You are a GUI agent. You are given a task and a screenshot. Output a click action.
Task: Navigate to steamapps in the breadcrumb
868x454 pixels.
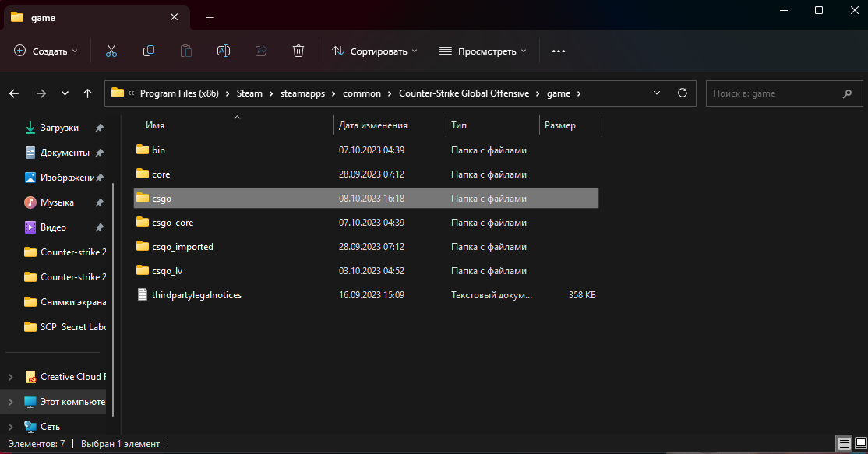(x=298, y=93)
